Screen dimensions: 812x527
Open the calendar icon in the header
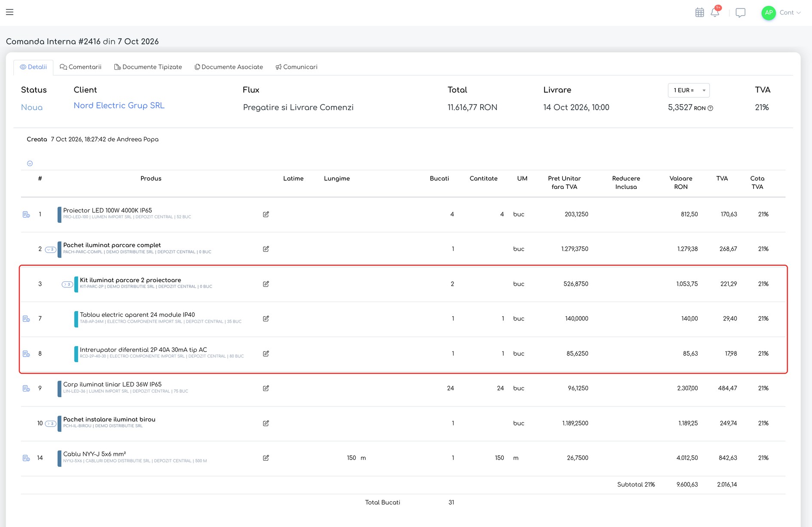[699, 12]
